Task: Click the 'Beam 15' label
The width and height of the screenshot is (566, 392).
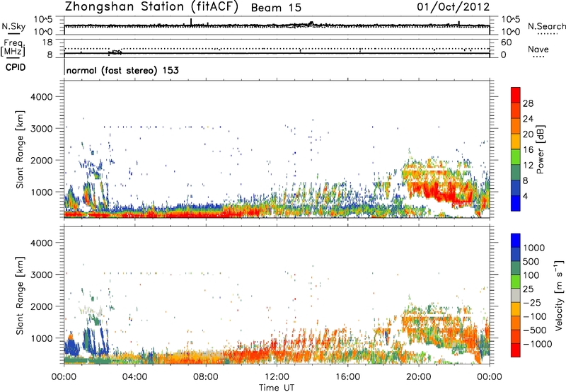Action: [x=276, y=8]
